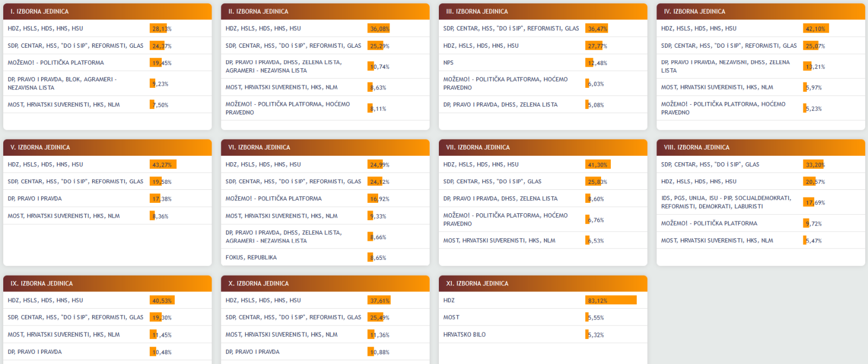The width and height of the screenshot is (868, 364).
Task: Select the 37,61% result bar
Action: [x=379, y=301]
